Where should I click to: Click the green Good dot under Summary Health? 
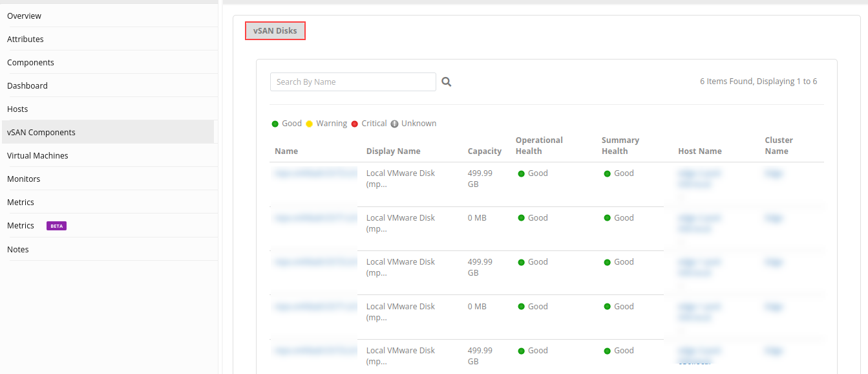(607, 173)
